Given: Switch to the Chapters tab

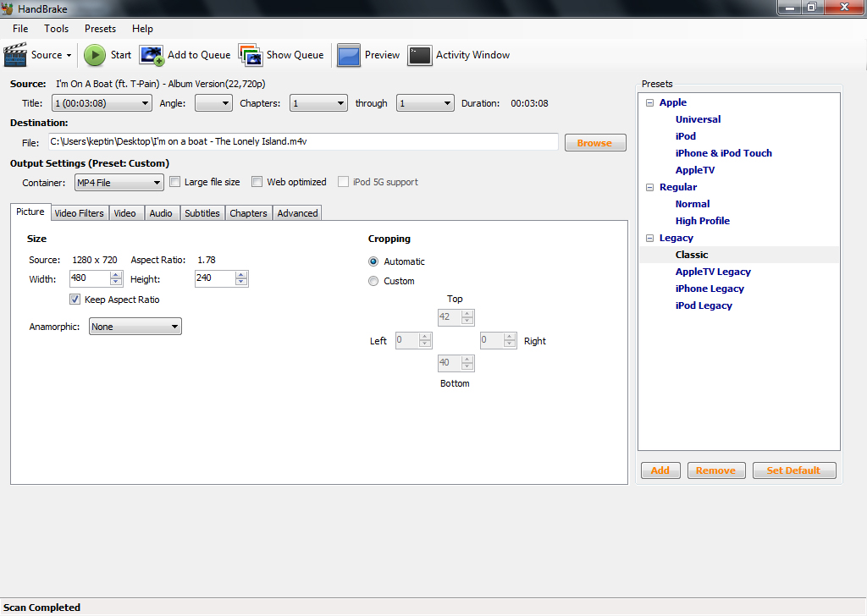Looking at the screenshot, I should tap(248, 213).
